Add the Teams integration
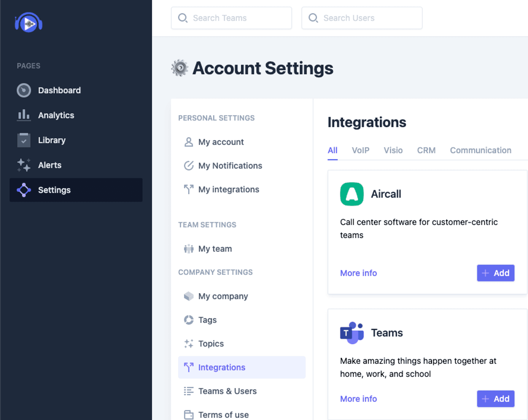 tap(495, 399)
